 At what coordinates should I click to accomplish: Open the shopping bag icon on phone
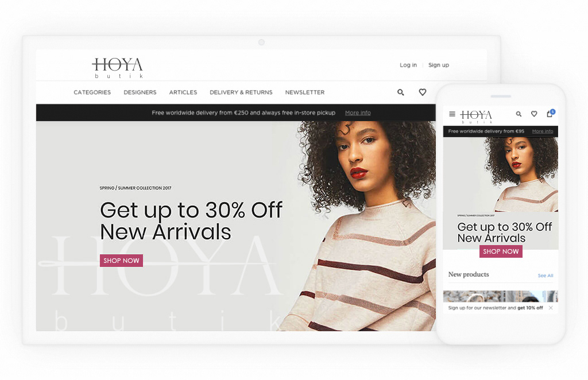pos(551,113)
